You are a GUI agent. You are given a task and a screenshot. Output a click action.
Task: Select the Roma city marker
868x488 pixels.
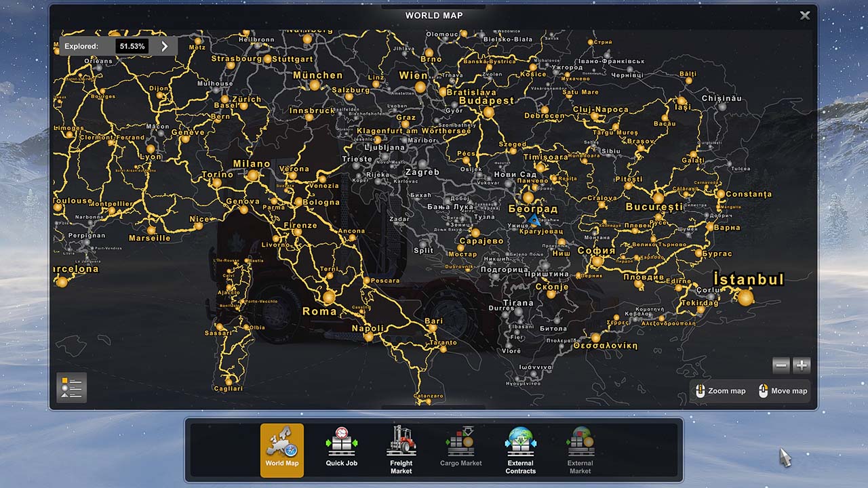click(x=329, y=298)
